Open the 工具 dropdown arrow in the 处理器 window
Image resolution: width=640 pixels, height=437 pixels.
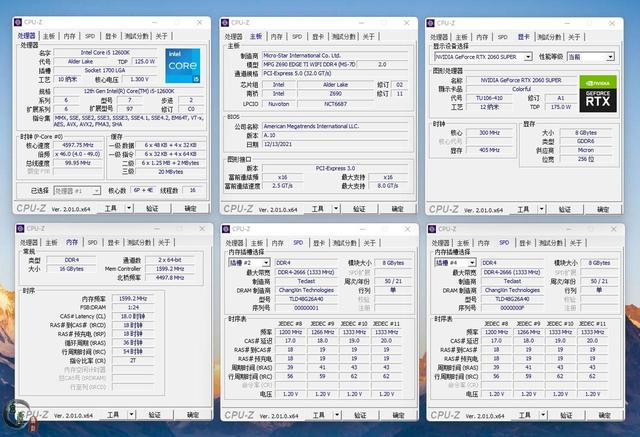(129, 208)
